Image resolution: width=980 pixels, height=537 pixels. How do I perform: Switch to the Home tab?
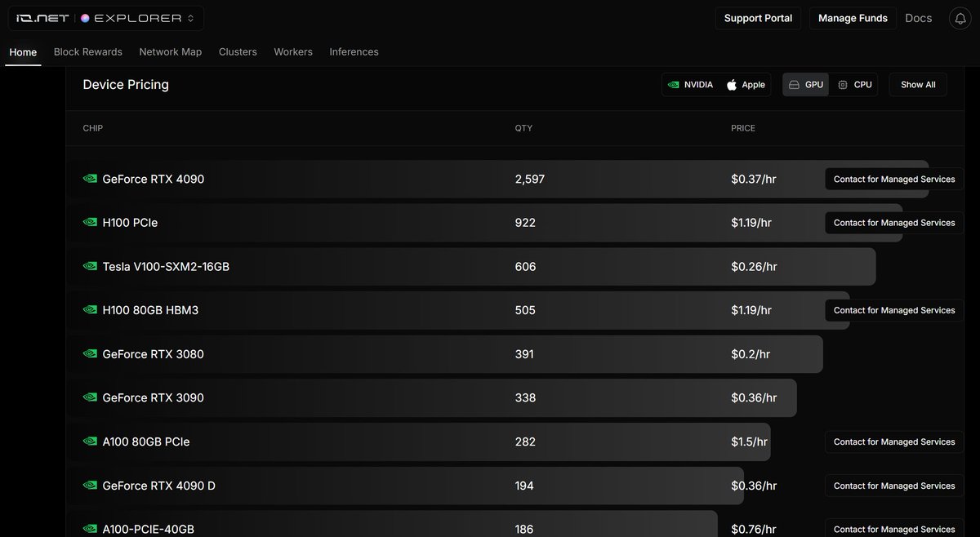(x=23, y=52)
